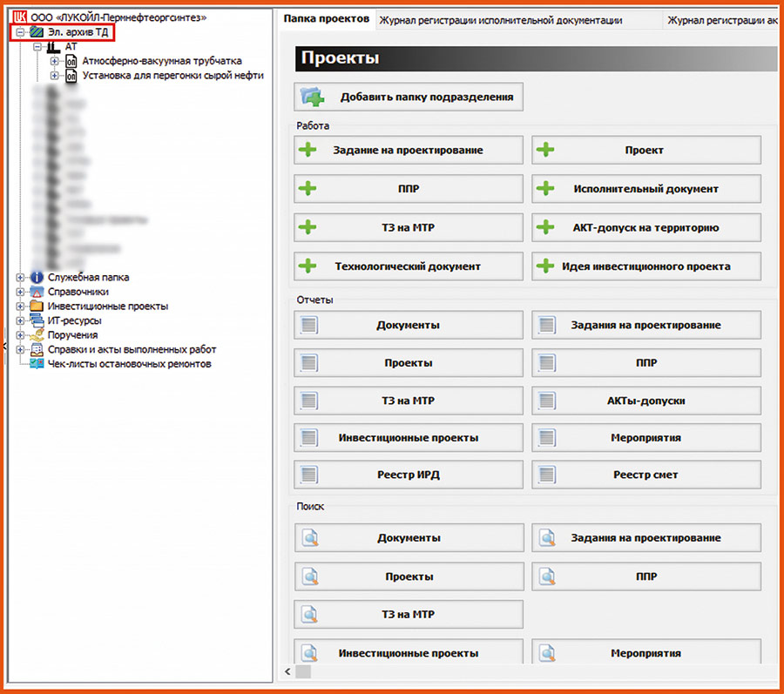Screen dimensions: 784x694
Task: Click the Справки и акты выполненных работ icon
Action: (37, 350)
